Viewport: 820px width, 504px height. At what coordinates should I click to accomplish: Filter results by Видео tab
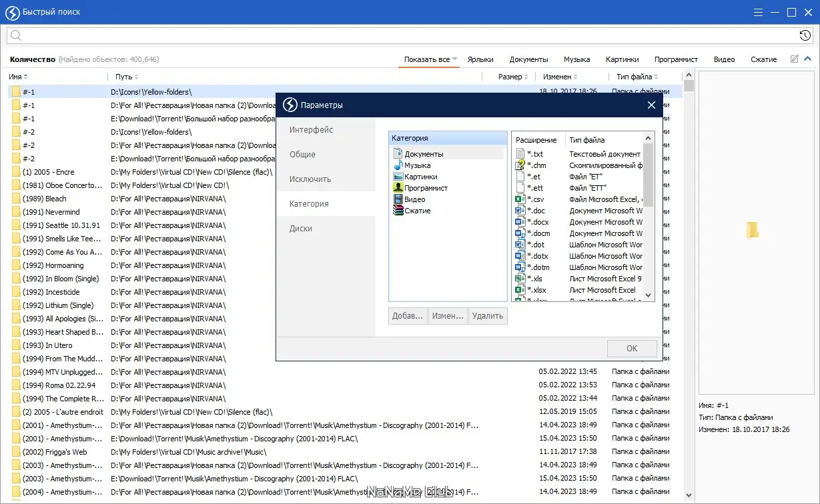724,59
